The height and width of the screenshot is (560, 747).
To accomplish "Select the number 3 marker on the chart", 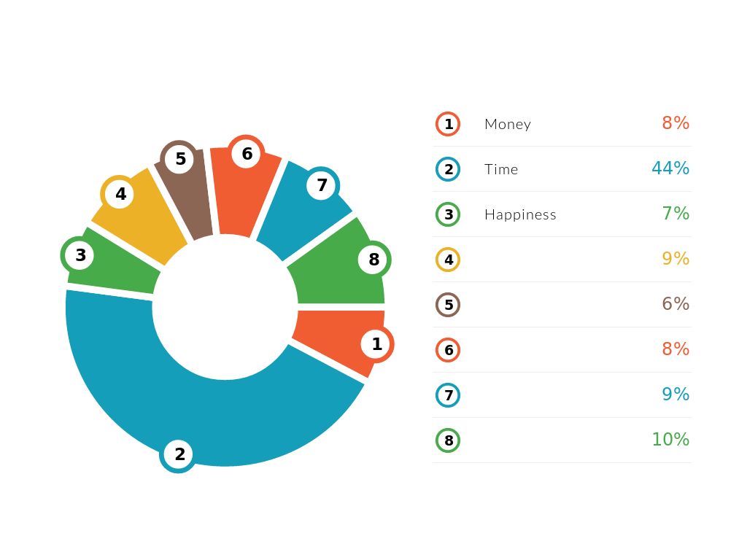I will (80, 255).
